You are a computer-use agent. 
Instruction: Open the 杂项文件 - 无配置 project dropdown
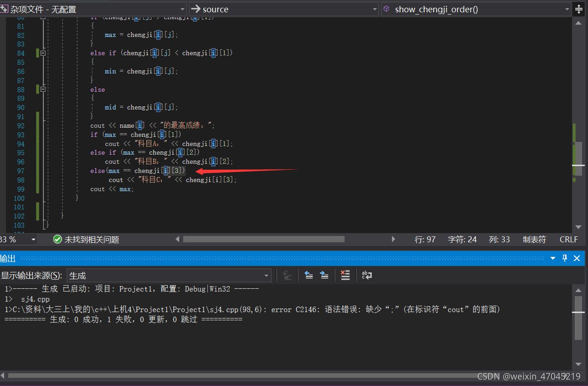[x=182, y=9]
